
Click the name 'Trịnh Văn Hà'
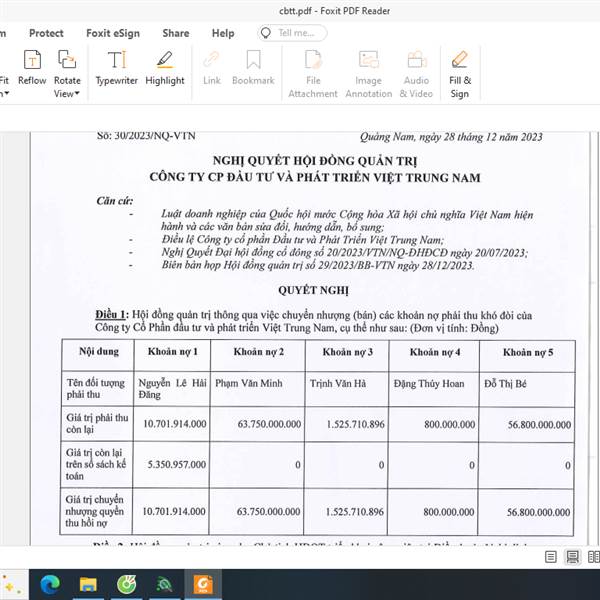click(x=338, y=383)
